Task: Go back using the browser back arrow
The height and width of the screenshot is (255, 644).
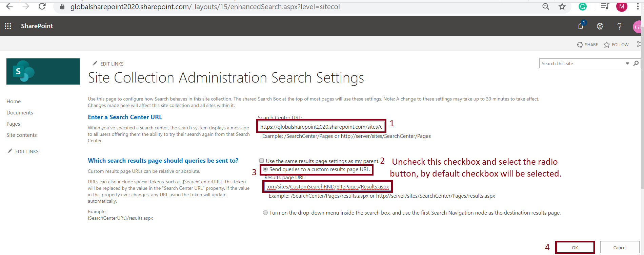Action: pyautogui.click(x=9, y=6)
